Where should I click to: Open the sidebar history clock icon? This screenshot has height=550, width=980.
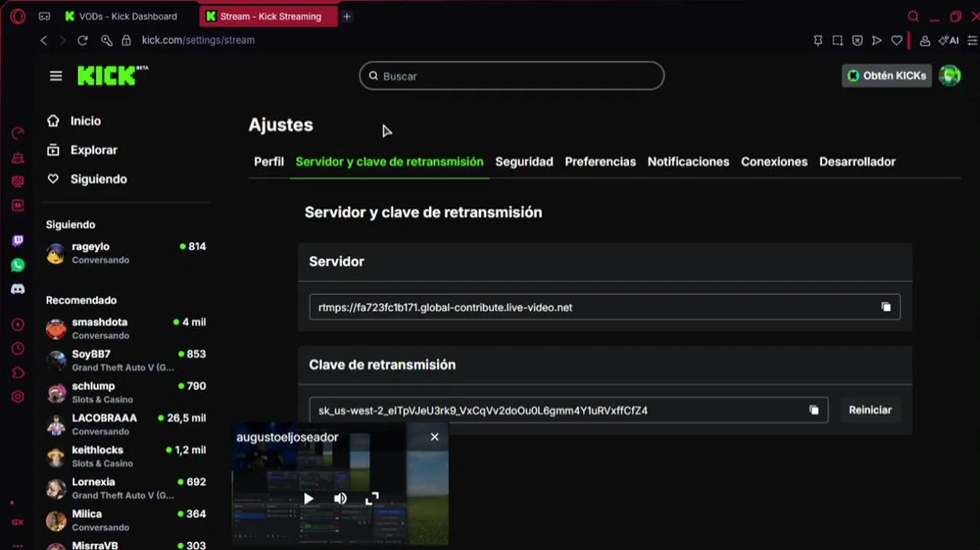(x=18, y=349)
